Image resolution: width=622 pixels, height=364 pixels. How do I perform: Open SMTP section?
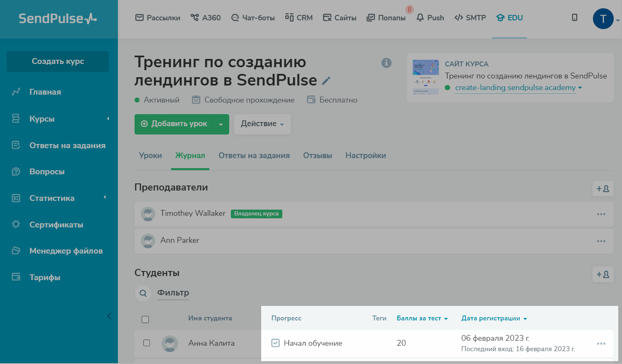coord(470,18)
